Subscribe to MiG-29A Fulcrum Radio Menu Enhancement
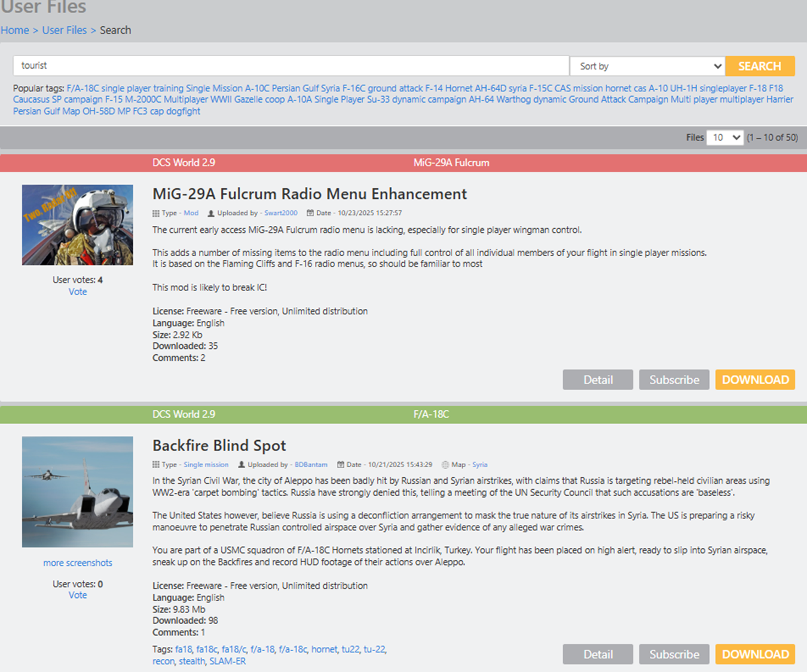Screen dimensions: 807x672 674,380
